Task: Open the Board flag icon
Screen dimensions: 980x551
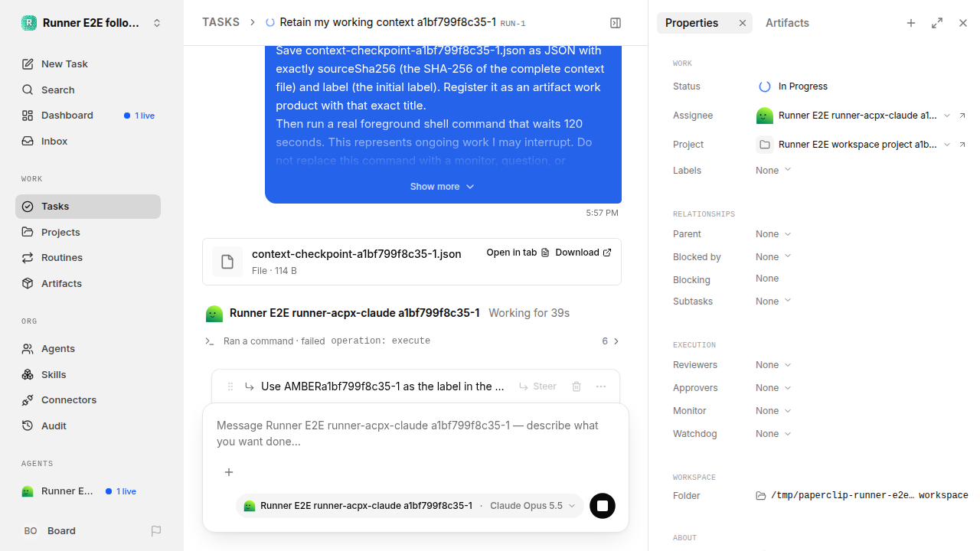Action: coord(156,531)
